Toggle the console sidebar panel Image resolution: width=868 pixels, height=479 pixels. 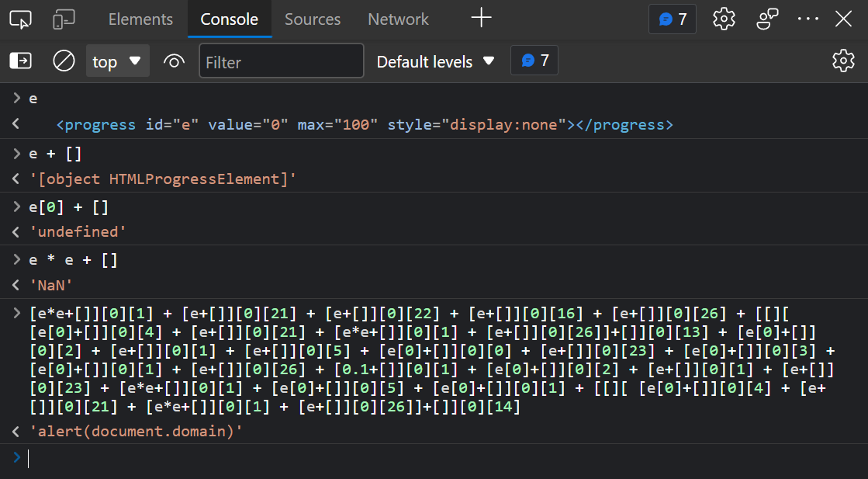pos(20,61)
